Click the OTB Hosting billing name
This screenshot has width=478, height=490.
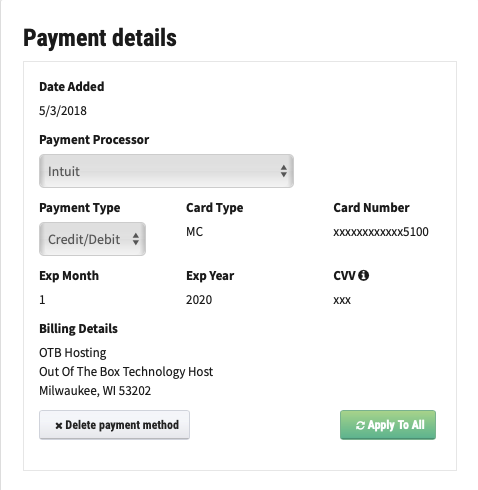73,353
